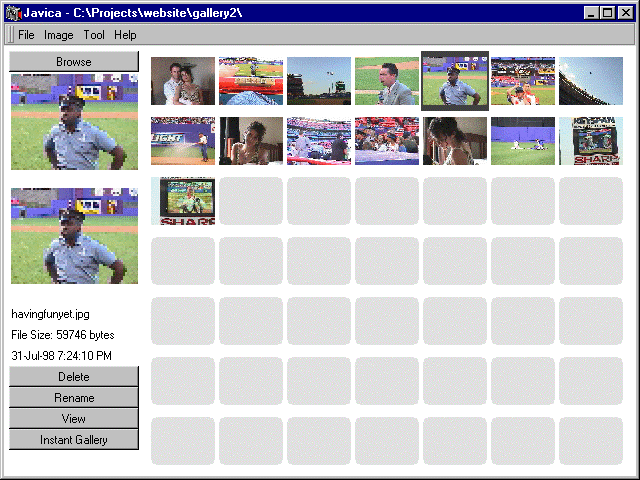
Task: Click the Instant Gallery button
Action: (x=74, y=440)
